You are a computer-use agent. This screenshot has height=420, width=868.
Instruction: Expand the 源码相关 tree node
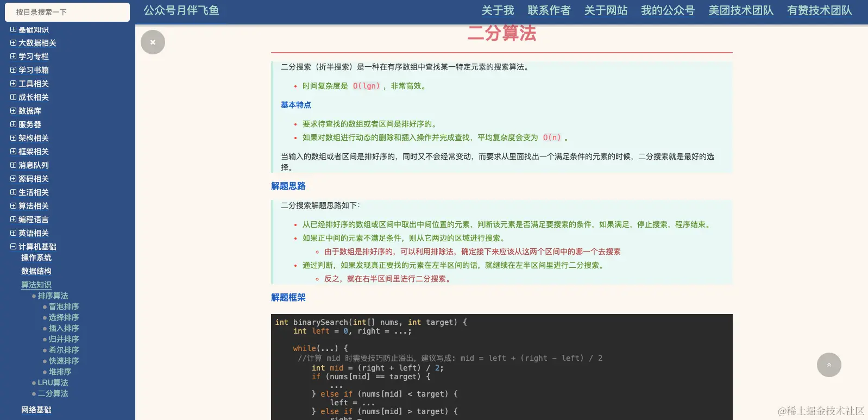(13, 178)
